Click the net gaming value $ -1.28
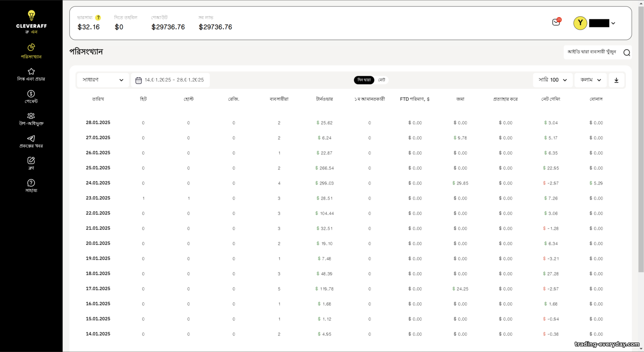This screenshot has width=644, height=352. (x=551, y=229)
